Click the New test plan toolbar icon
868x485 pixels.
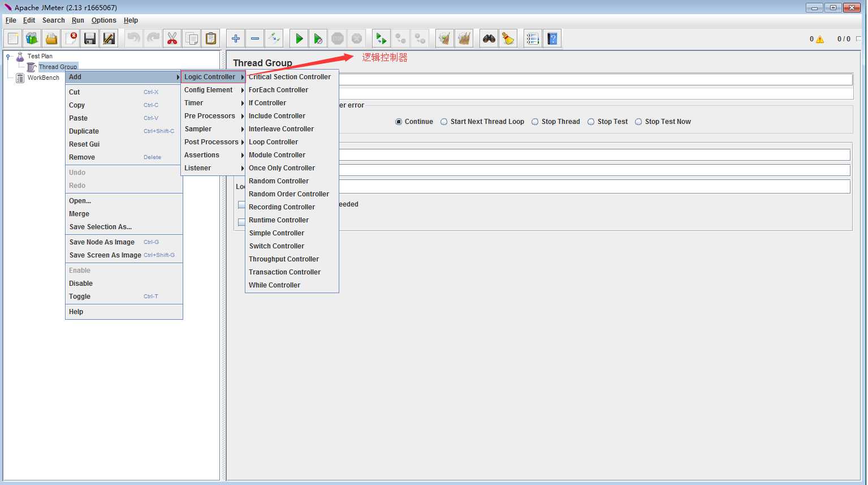[13, 38]
